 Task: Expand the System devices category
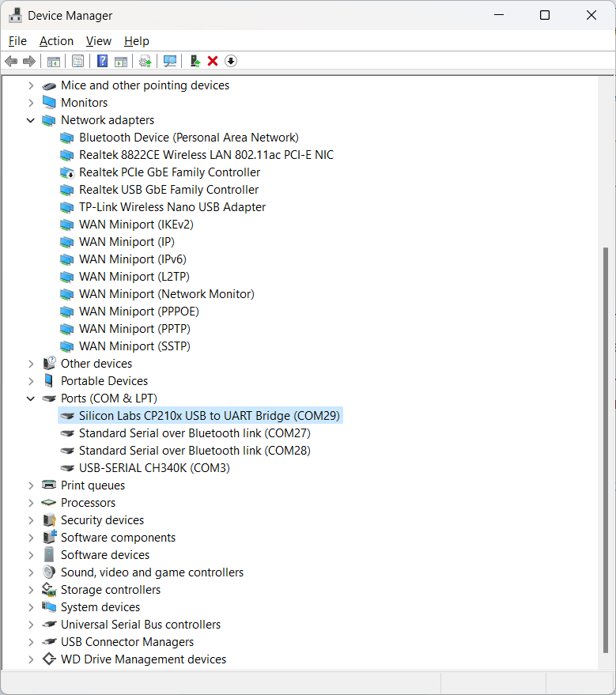[31, 607]
